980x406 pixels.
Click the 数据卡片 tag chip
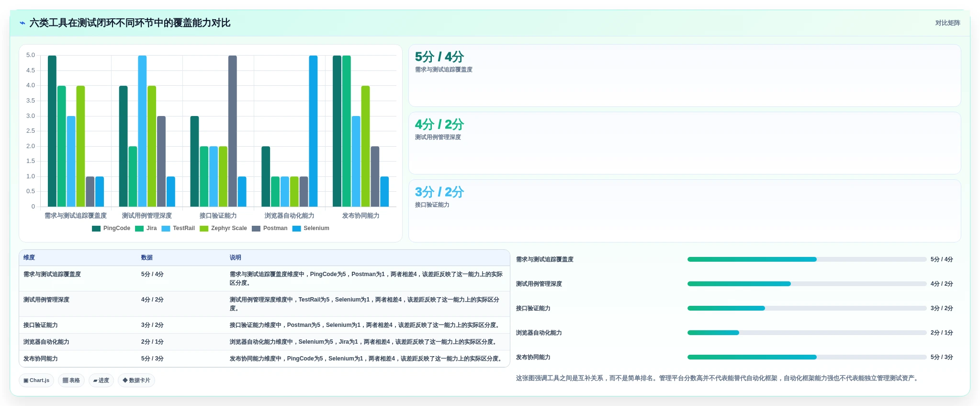point(136,381)
